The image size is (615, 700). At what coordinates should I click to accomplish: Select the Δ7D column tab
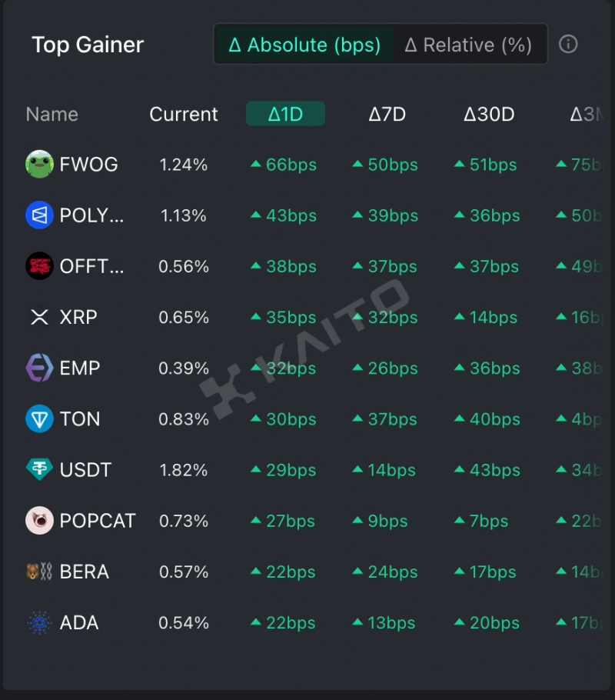coord(387,115)
